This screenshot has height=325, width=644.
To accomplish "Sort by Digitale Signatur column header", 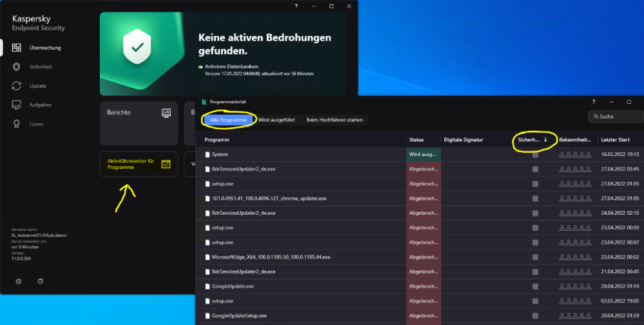I will coord(463,140).
